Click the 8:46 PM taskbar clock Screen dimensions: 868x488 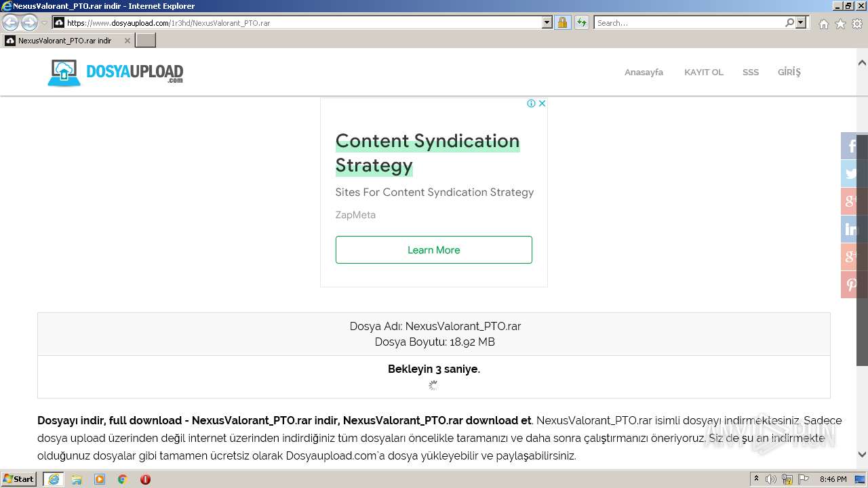[833, 479]
